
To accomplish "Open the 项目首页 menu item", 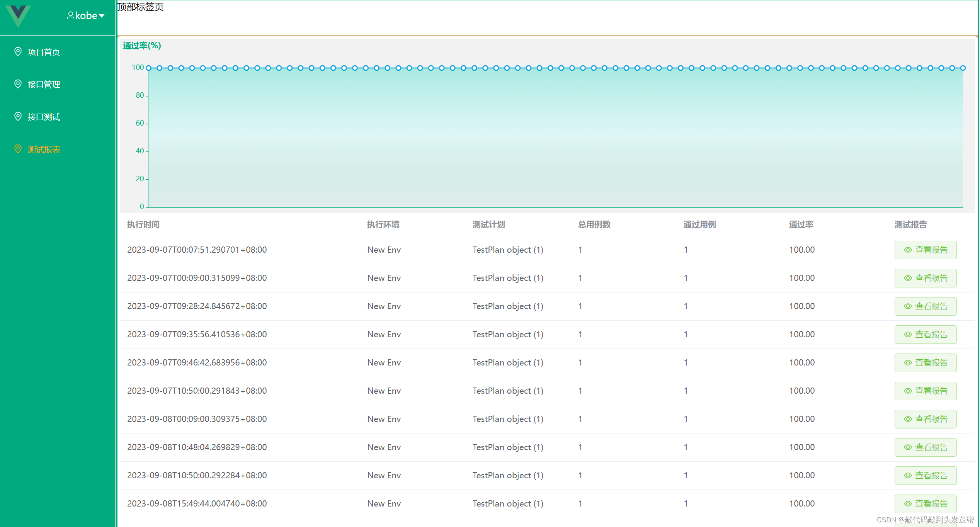I will 44,52.
